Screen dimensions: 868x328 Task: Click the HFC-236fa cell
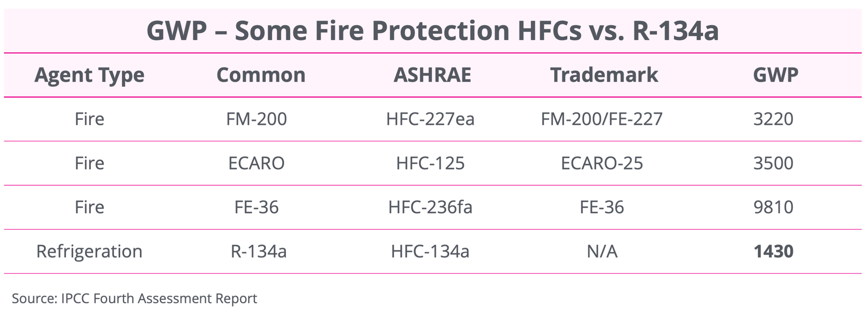tap(430, 207)
